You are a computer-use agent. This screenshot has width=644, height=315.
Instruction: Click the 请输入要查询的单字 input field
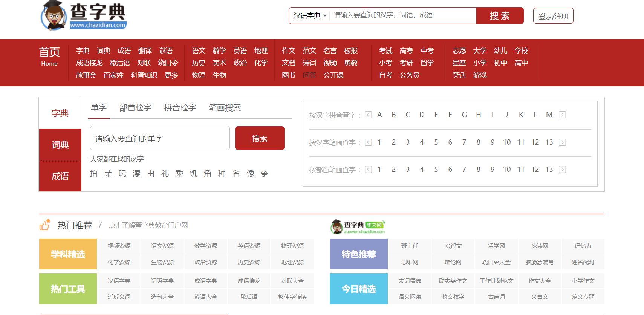click(x=160, y=139)
